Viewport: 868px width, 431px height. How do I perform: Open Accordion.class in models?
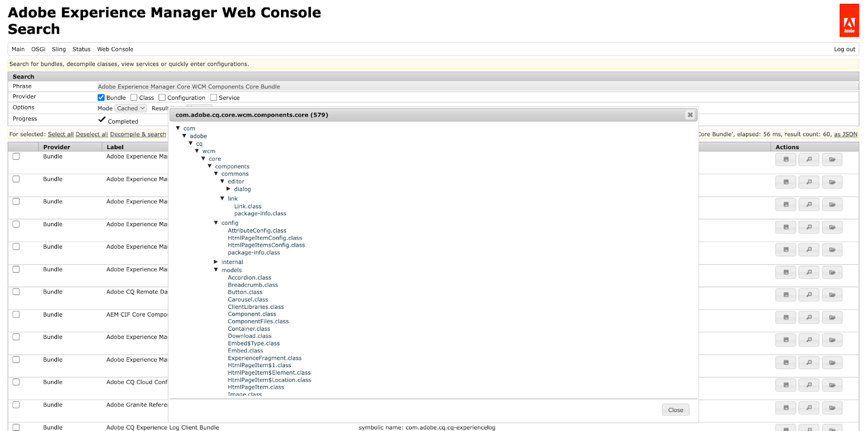click(250, 278)
